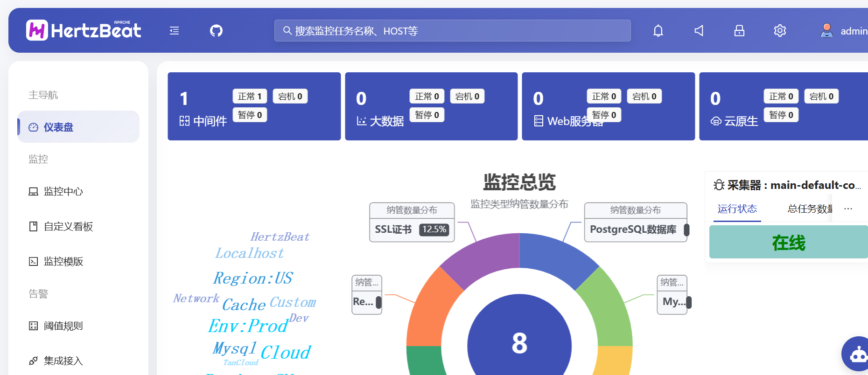Viewport: 868px width, 375px height.
Task: Click 宕机 0 tag on 大数据 card
Action: [467, 96]
